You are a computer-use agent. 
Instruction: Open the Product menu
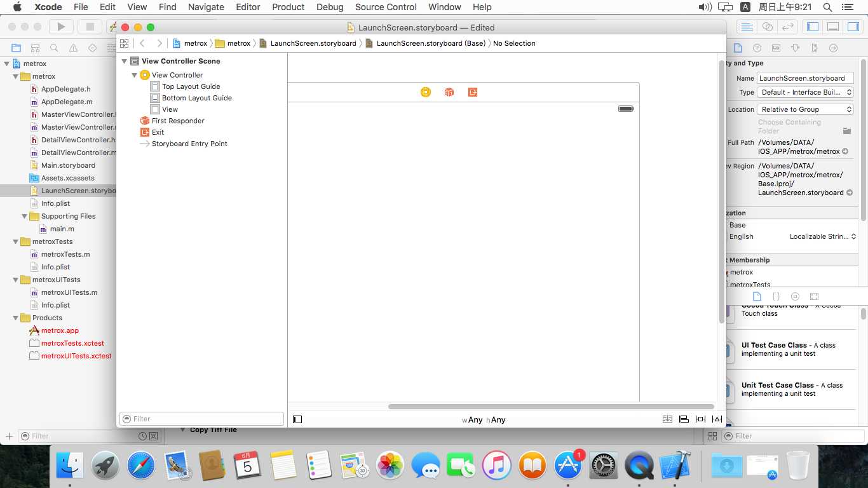point(288,7)
